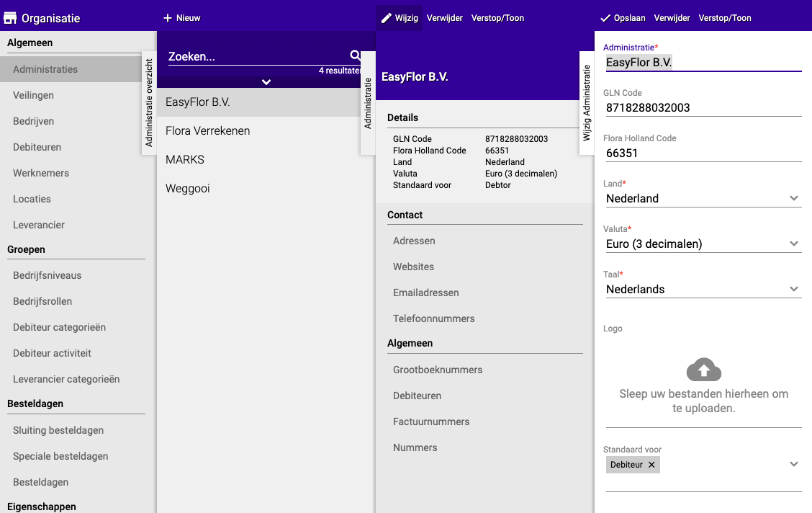The image size is (812, 513).
Task: Click the logo upload drop zone text
Action: [704, 401]
